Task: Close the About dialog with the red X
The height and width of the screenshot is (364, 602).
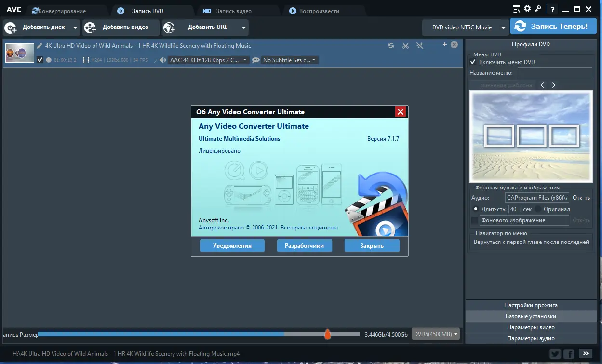Action: click(x=400, y=112)
